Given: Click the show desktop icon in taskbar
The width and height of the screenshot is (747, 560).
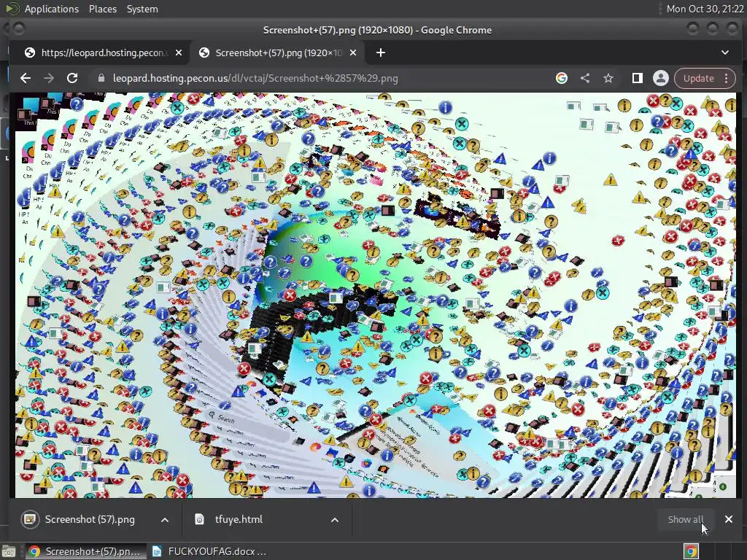Looking at the screenshot, I should click(9, 551).
